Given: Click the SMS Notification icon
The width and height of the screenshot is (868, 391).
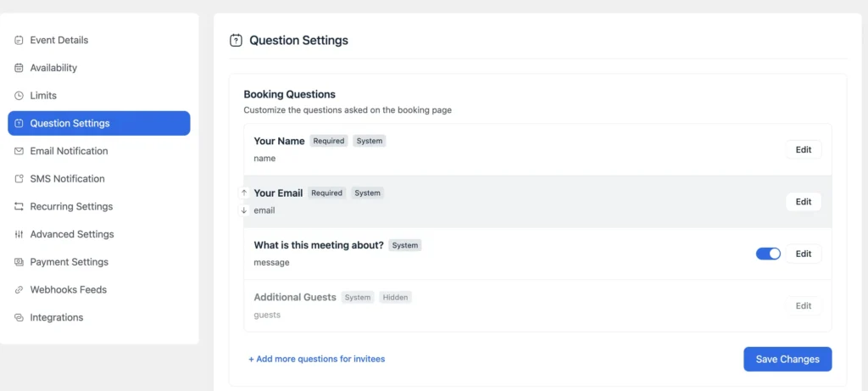Looking at the screenshot, I should tap(19, 179).
